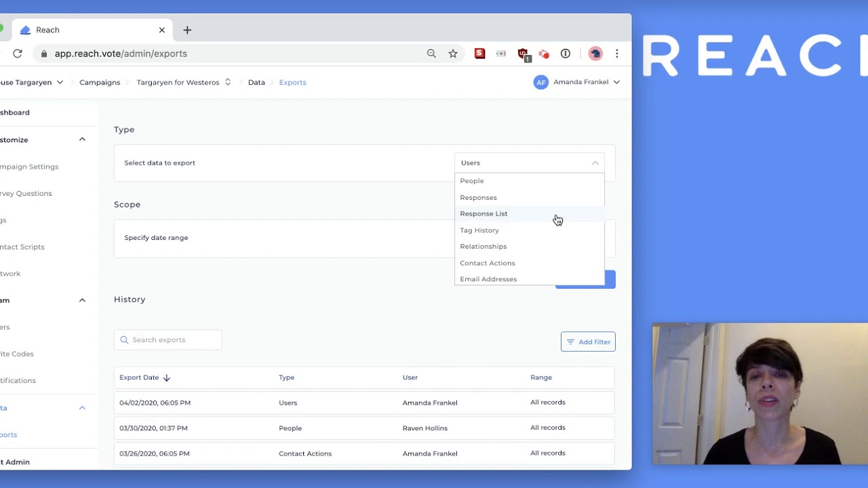Click the search icon in Search exports
868x488 pixels.
coord(124,340)
